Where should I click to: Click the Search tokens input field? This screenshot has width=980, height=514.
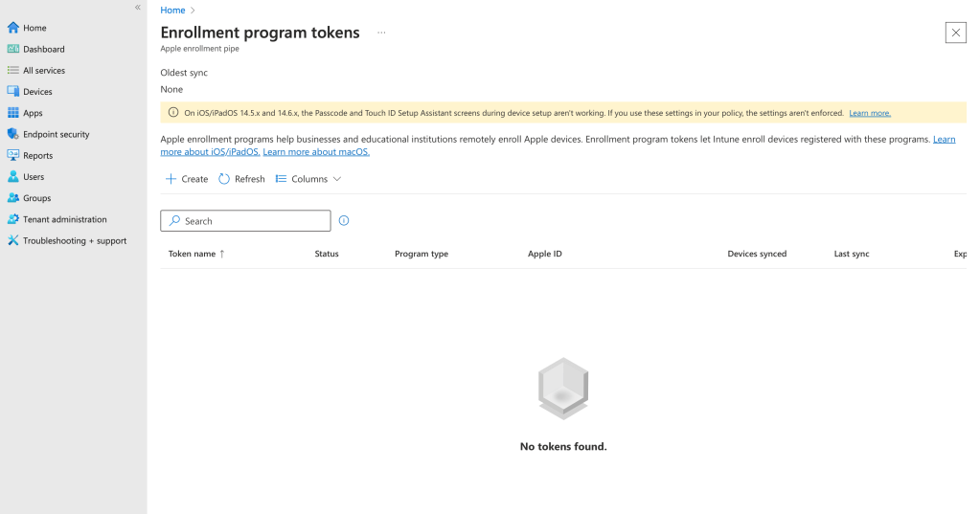point(245,221)
